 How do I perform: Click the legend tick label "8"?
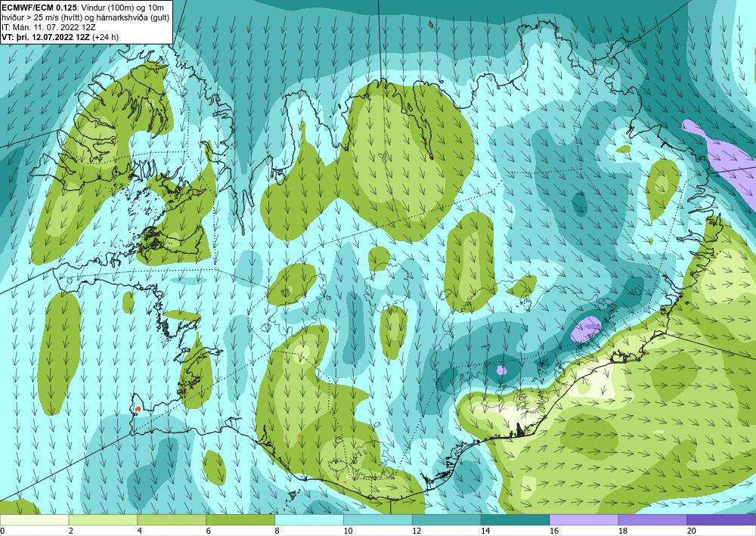coord(277,531)
